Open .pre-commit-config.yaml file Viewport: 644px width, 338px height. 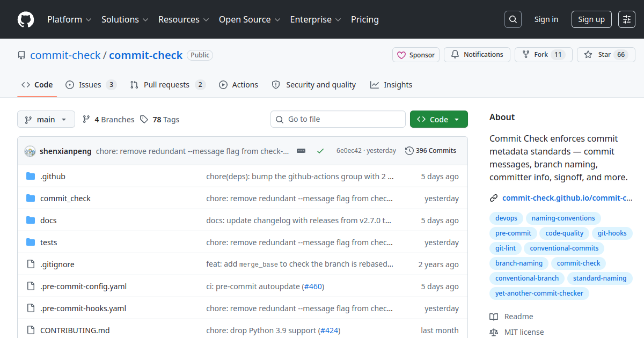click(83, 286)
